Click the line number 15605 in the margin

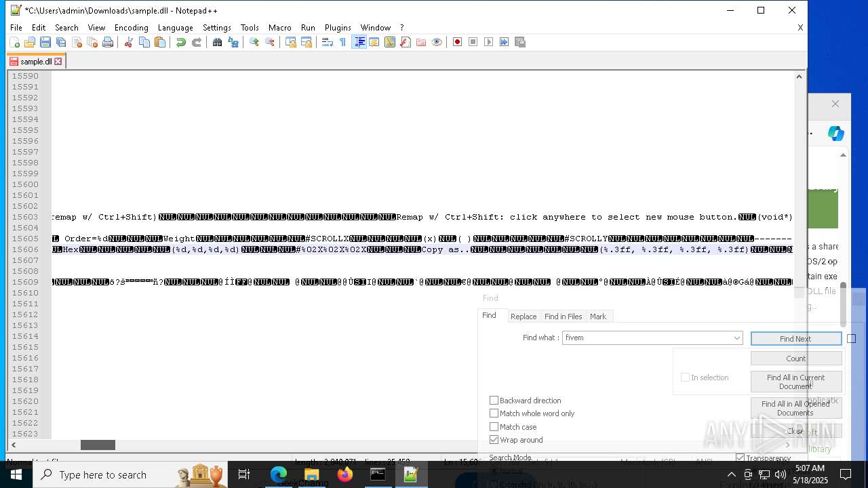(25, 239)
